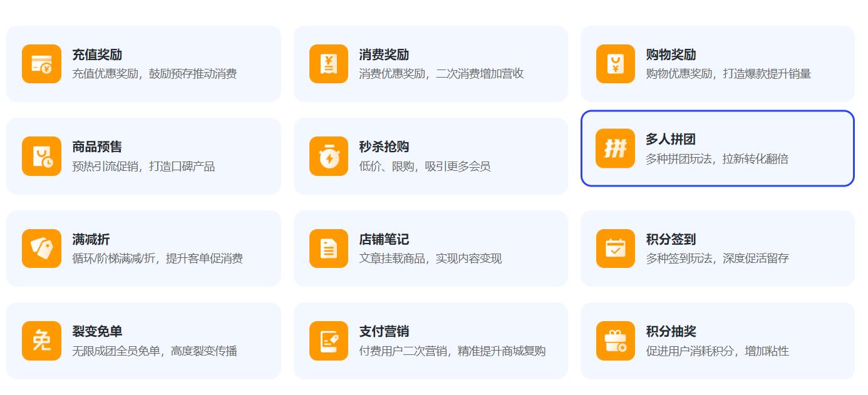Click the 积分抽奖 gift box icon
The height and width of the screenshot is (395, 868).
(616, 341)
